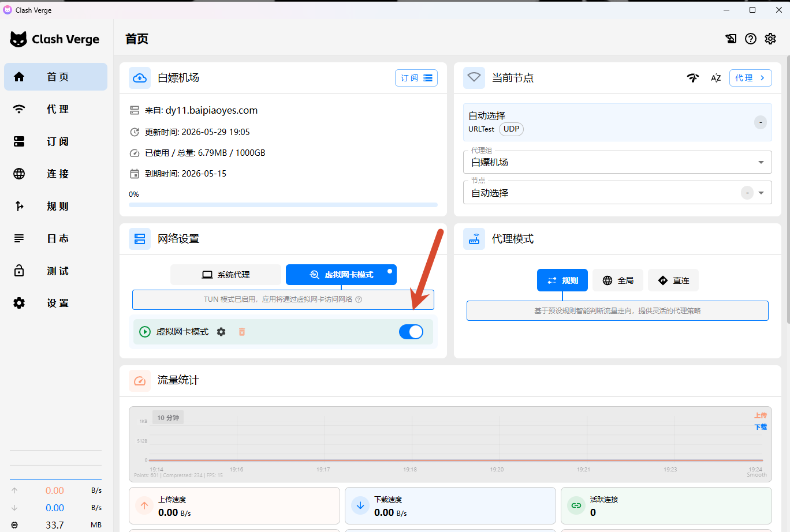Screen dimensions: 790x532
Task: Click the wifi icon in 当前节点 card header
Action: coord(474,78)
